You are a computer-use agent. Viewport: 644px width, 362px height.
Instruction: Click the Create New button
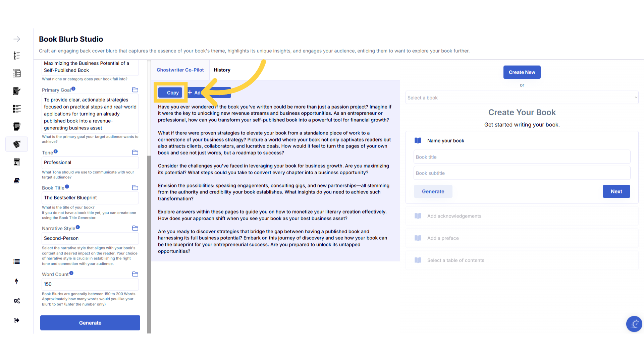click(x=522, y=72)
